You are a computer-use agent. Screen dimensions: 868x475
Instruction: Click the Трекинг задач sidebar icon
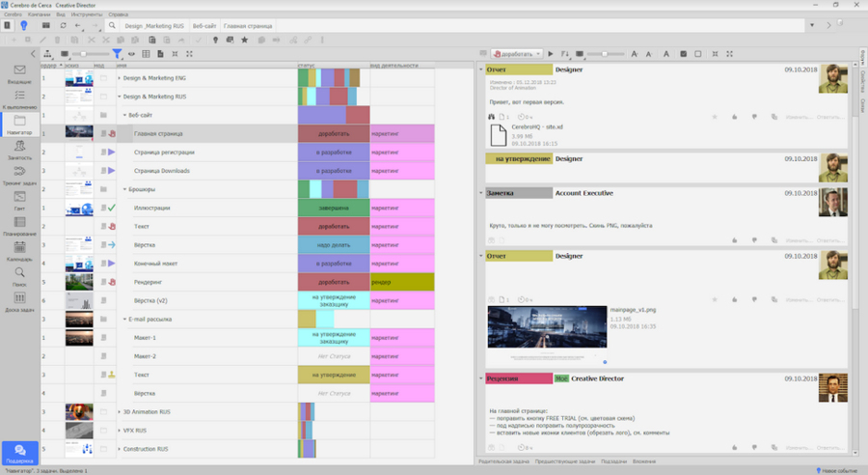[x=19, y=175]
